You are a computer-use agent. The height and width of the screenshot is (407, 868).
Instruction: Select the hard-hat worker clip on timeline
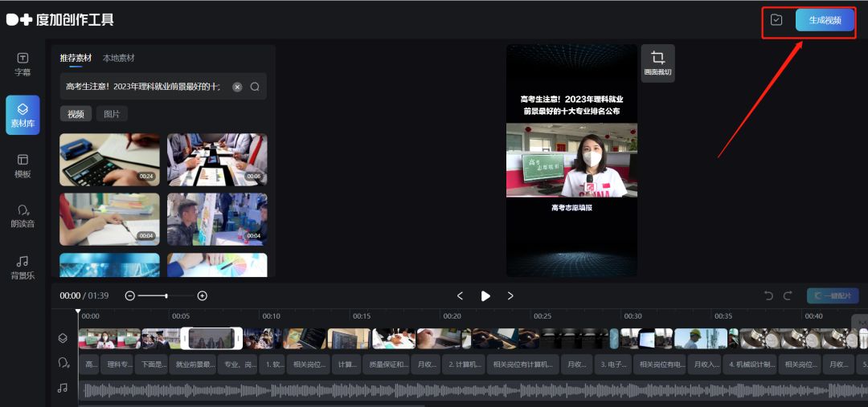point(701,339)
